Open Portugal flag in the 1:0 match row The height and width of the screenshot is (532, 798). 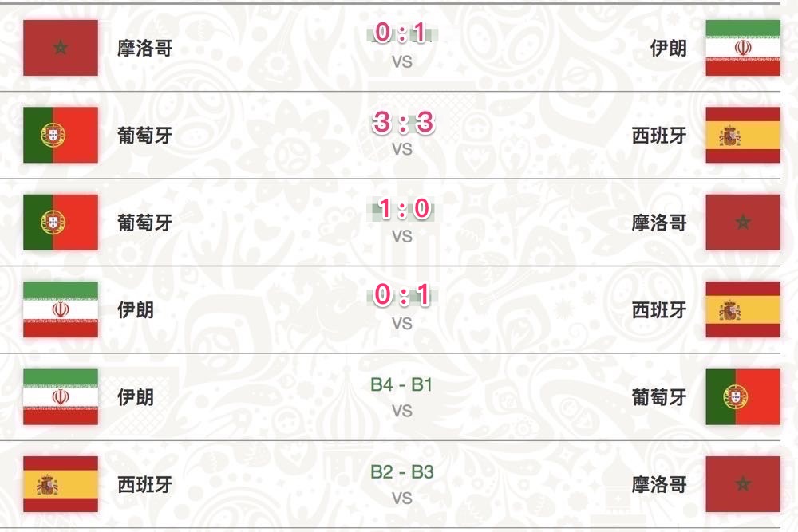click(x=61, y=223)
